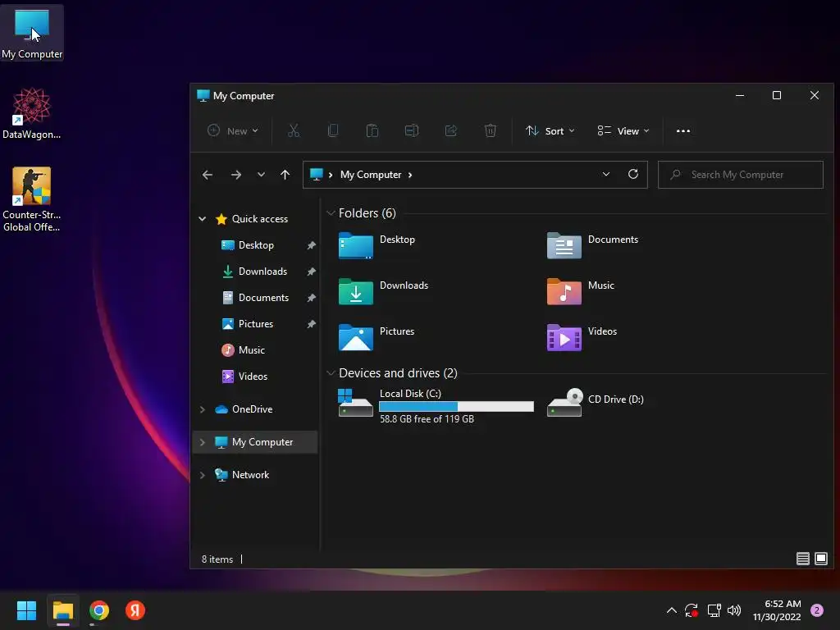Collapse the Folders (6) group
The width and height of the screenshot is (840, 630).
(x=331, y=213)
